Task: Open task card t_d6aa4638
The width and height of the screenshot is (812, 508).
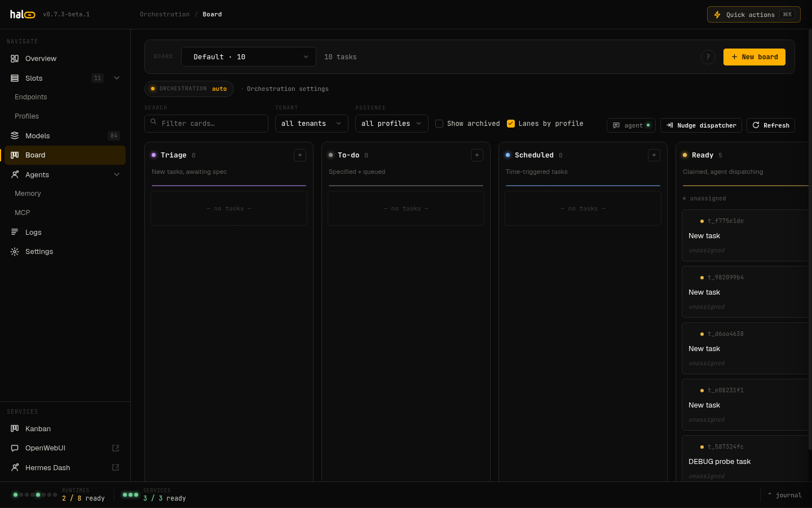Action: (x=747, y=348)
